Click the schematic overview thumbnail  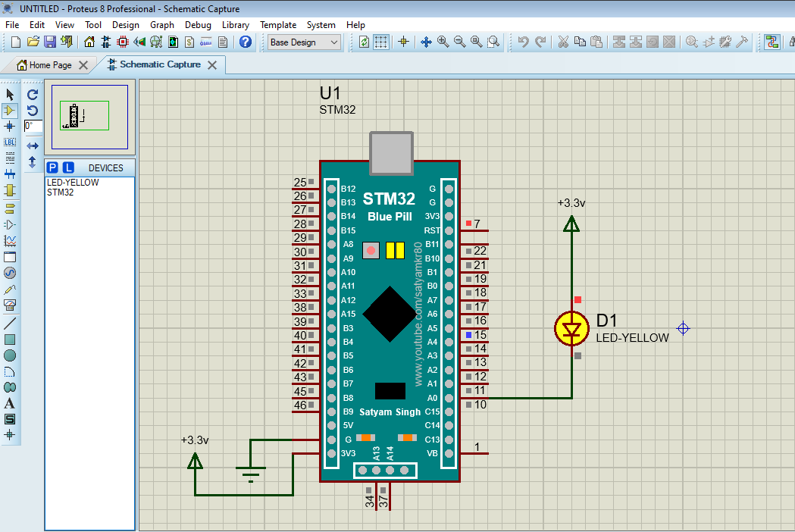tap(89, 117)
